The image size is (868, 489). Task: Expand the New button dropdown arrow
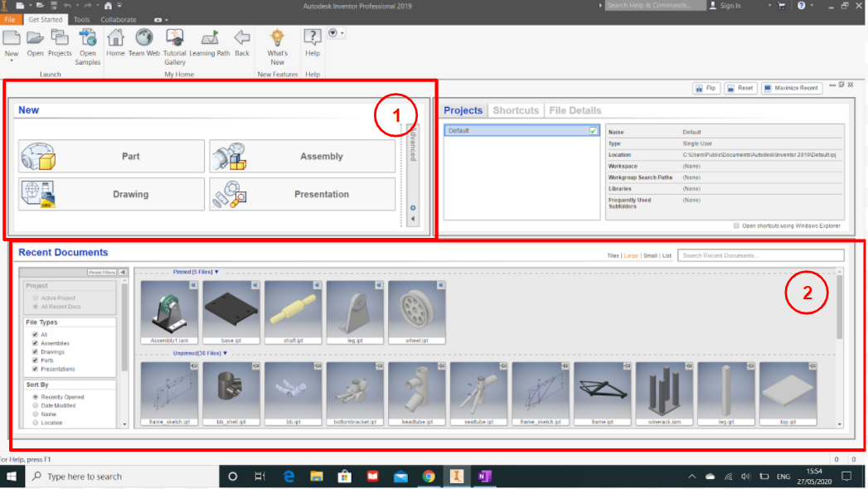12,61
